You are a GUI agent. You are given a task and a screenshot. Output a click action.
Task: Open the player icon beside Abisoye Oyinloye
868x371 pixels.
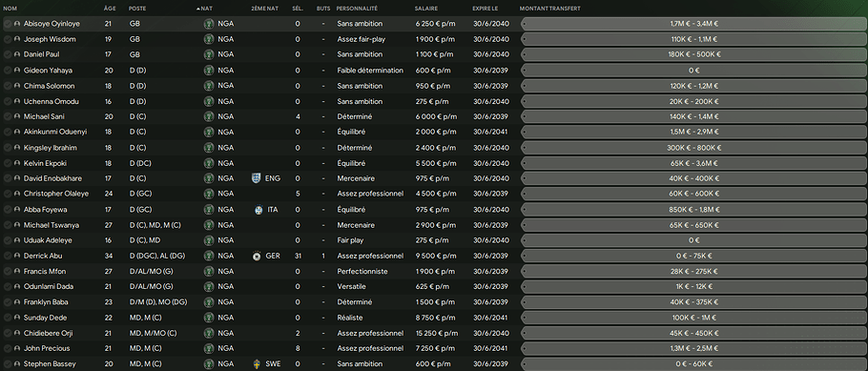pos(17,24)
